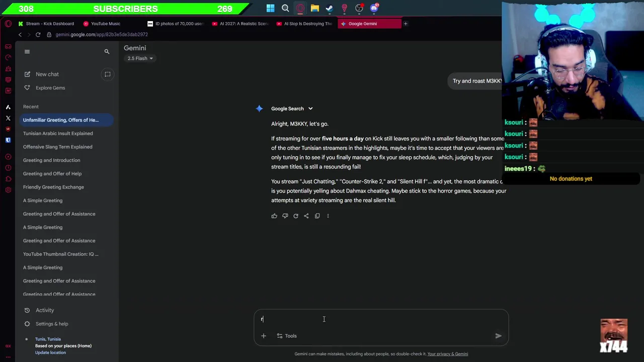Open more options for the response
This screenshot has height=362, width=644.
[328, 216]
